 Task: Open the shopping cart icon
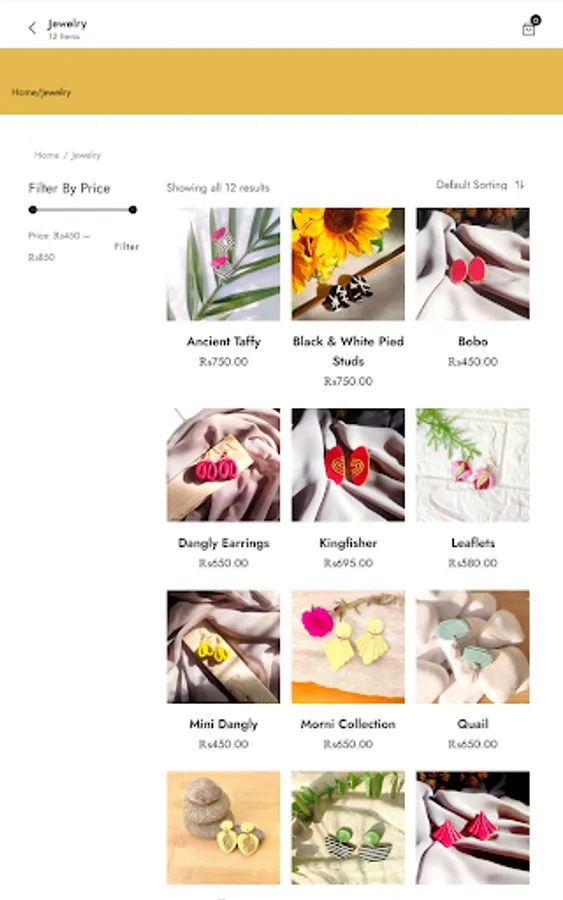click(529, 29)
